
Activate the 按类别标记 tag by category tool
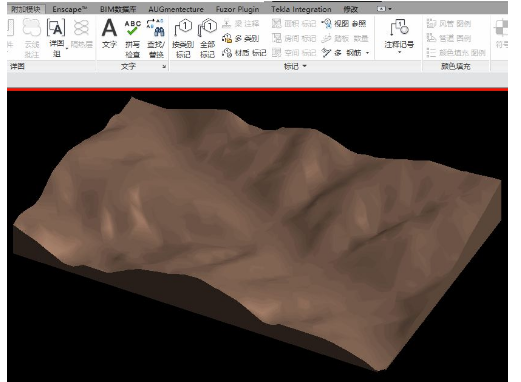point(183,39)
